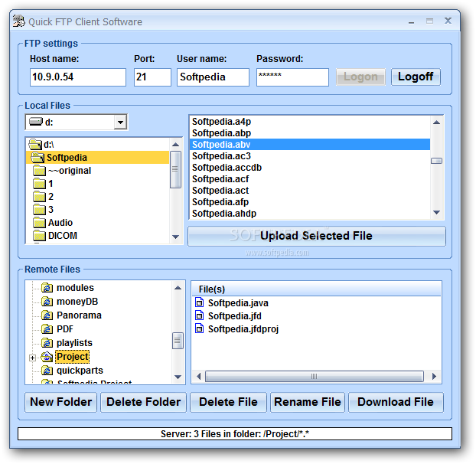Click the New Folder button
This screenshot has width=476, height=464.
(x=60, y=402)
